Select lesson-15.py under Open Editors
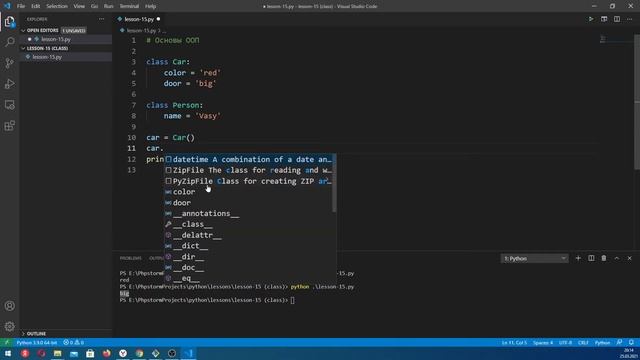The width and height of the screenshot is (640, 360). (x=56, y=39)
